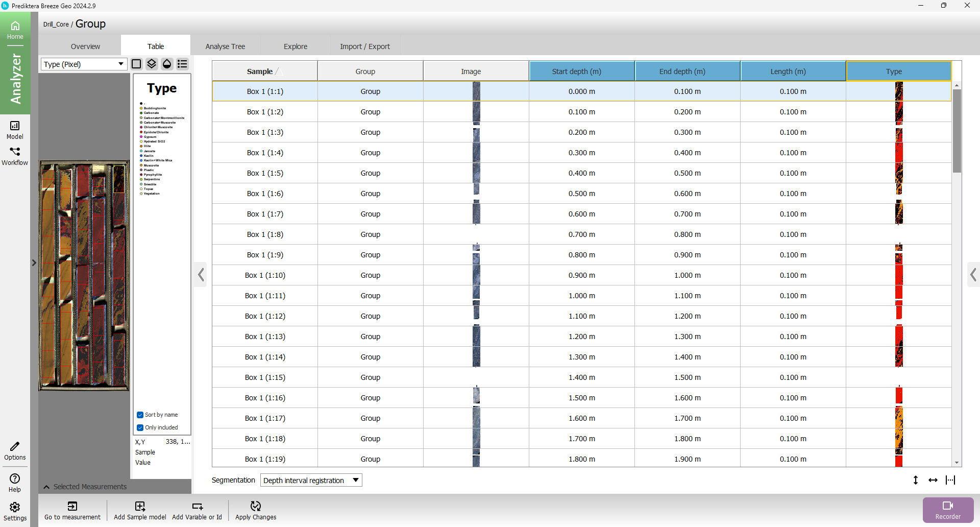Toggle the Only included checkbox

click(x=140, y=427)
